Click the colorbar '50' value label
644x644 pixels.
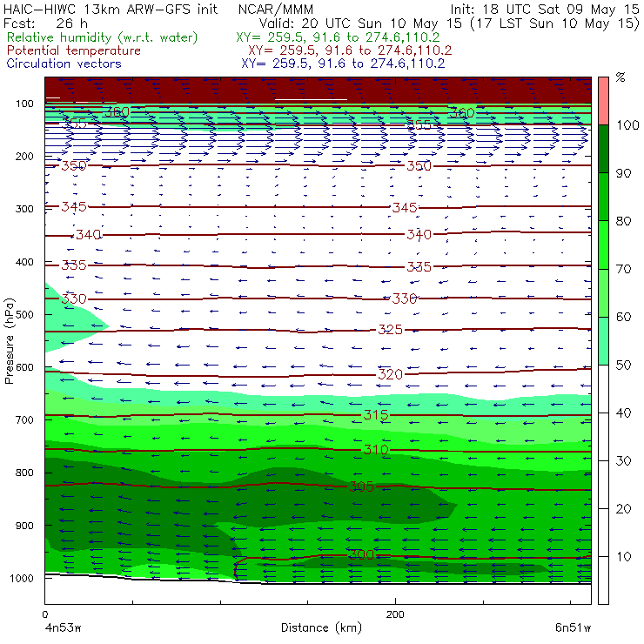pos(623,365)
